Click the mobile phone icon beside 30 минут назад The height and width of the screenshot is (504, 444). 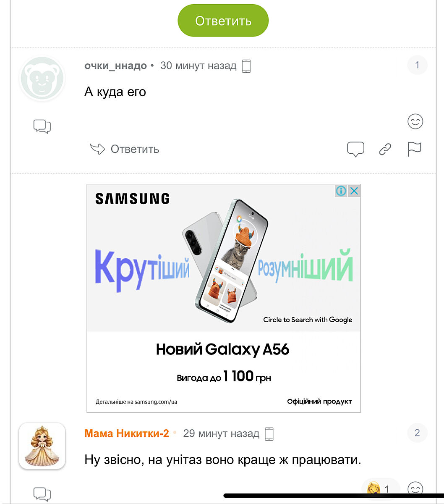[x=246, y=66]
